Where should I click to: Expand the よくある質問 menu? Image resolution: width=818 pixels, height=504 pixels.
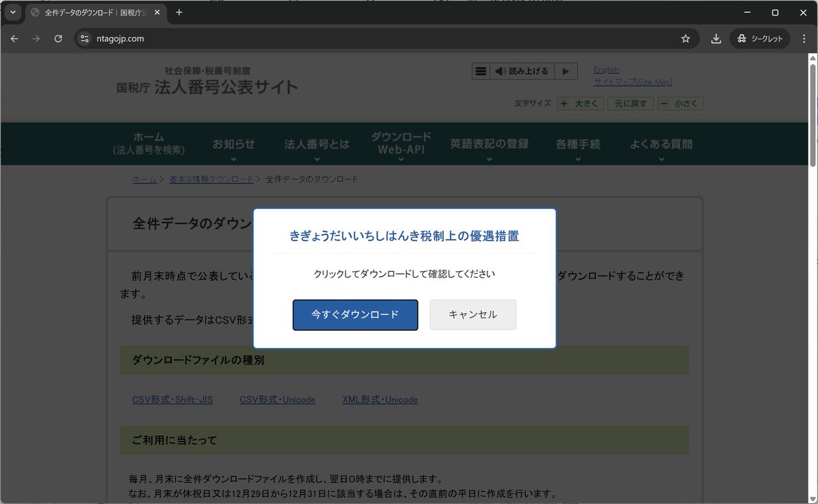point(661,144)
